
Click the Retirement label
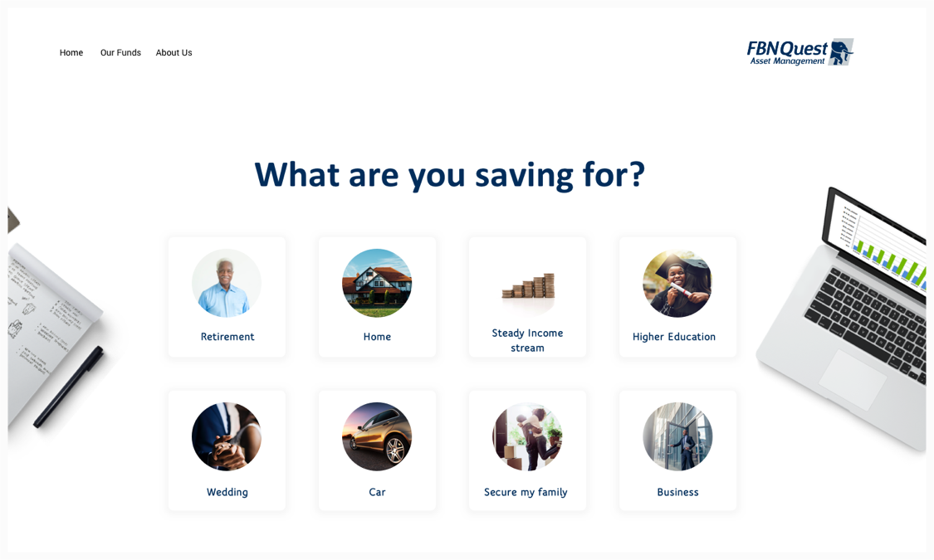[227, 337]
